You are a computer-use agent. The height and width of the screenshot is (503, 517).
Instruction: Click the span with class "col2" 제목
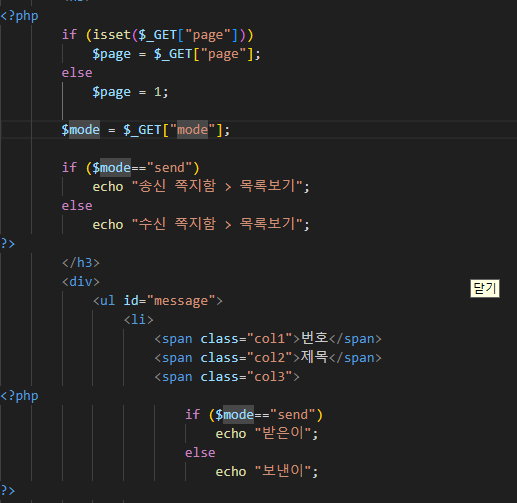(x=268, y=357)
